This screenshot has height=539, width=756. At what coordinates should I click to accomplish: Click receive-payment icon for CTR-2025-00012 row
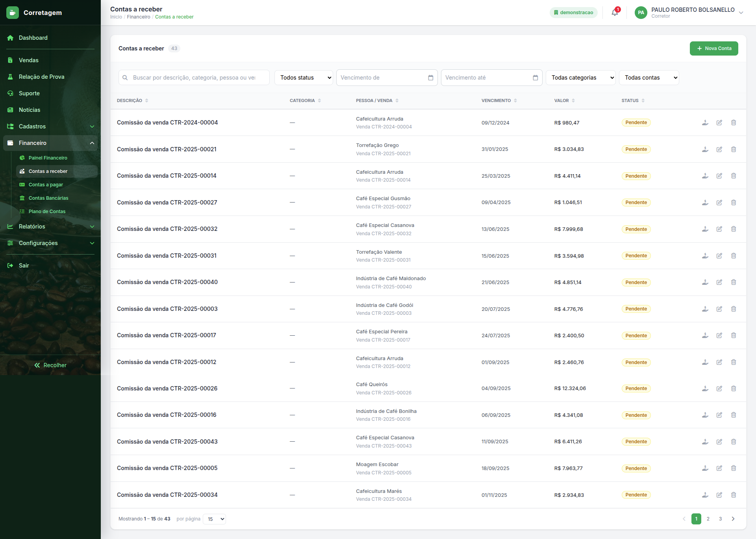705,362
